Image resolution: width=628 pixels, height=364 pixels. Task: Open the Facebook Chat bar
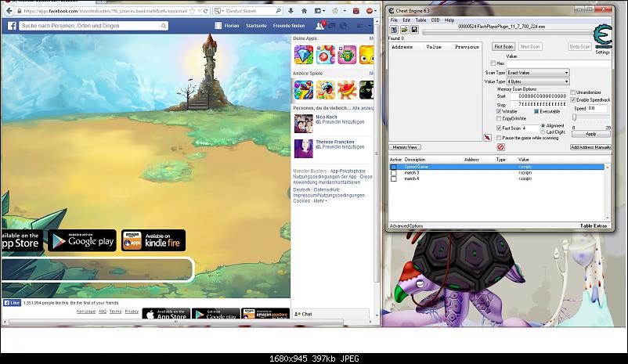[x=330, y=314]
